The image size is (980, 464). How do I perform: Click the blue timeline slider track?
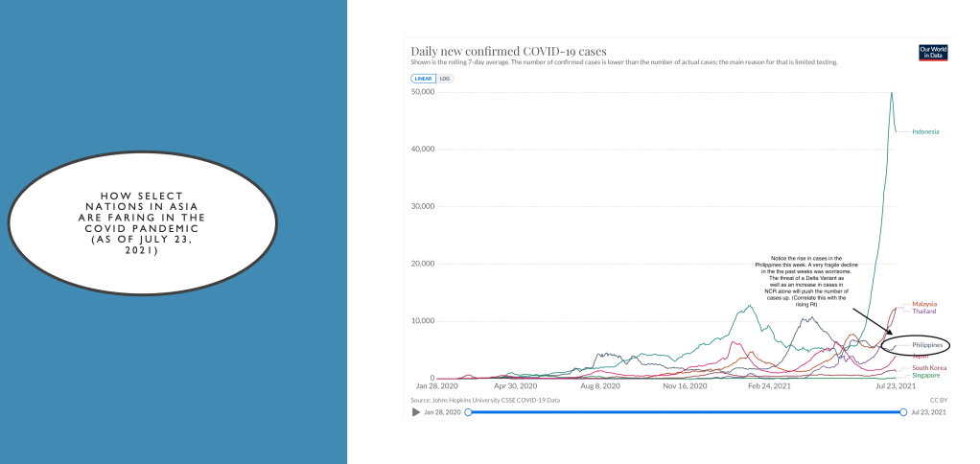click(686, 412)
